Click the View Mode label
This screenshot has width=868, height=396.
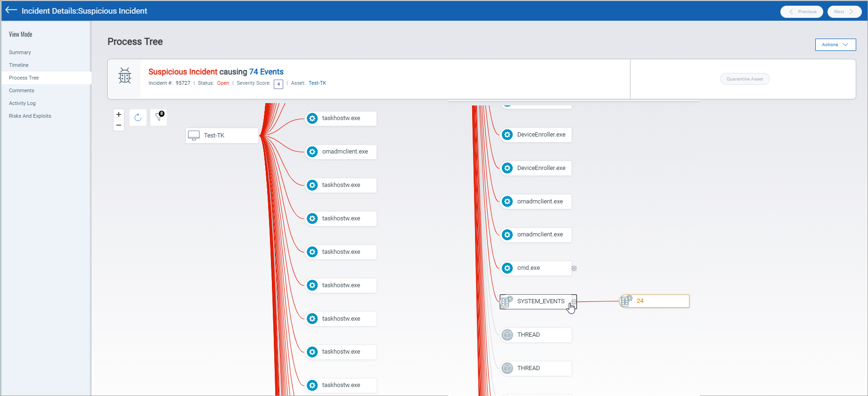pyautogui.click(x=21, y=34)
